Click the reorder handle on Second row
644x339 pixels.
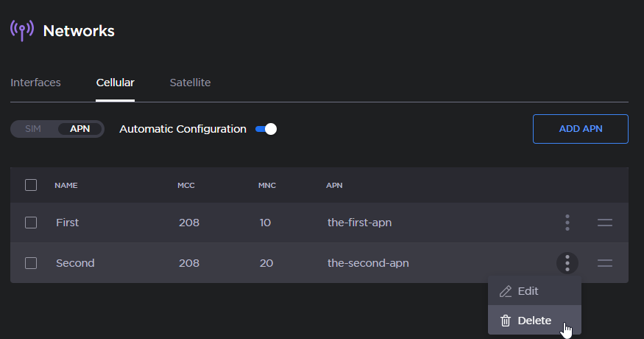coord(605,263)
